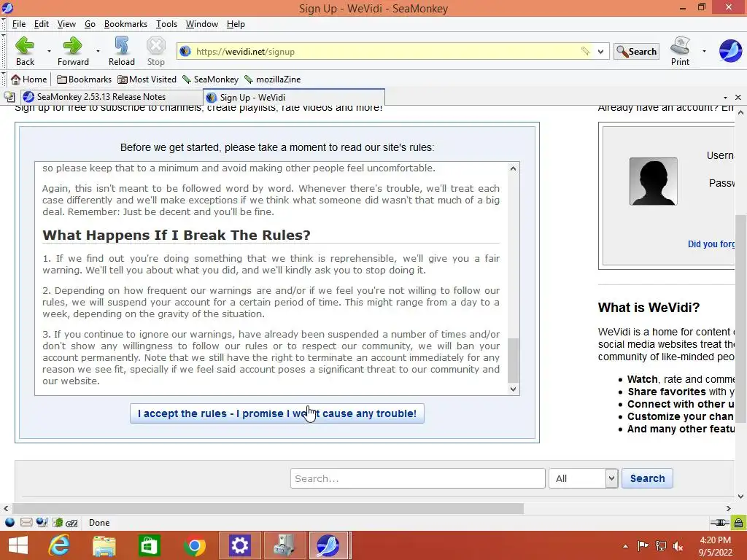747x560 pixels.
Task: Click the Forward navigation arrow
Action: tap(73, 51)
